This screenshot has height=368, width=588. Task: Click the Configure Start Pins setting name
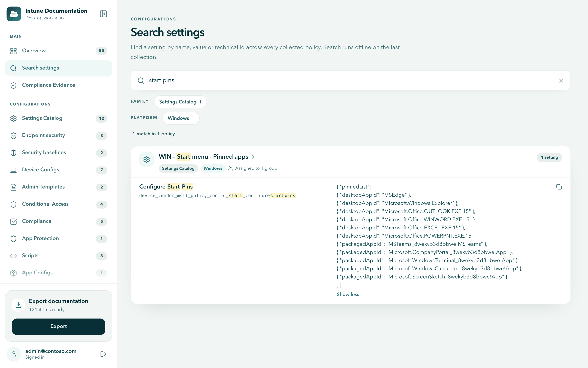pos(166,187)
